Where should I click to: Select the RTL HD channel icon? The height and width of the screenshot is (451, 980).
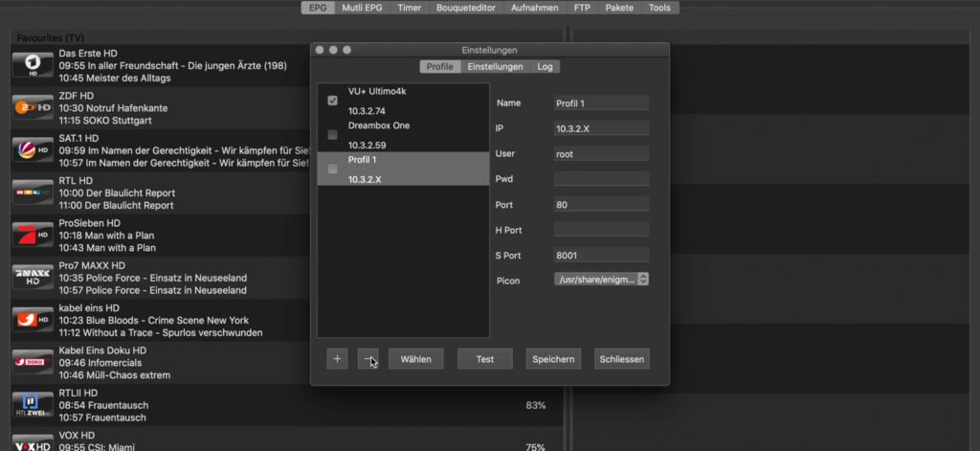pyautogui.click(x=33, y=192)
